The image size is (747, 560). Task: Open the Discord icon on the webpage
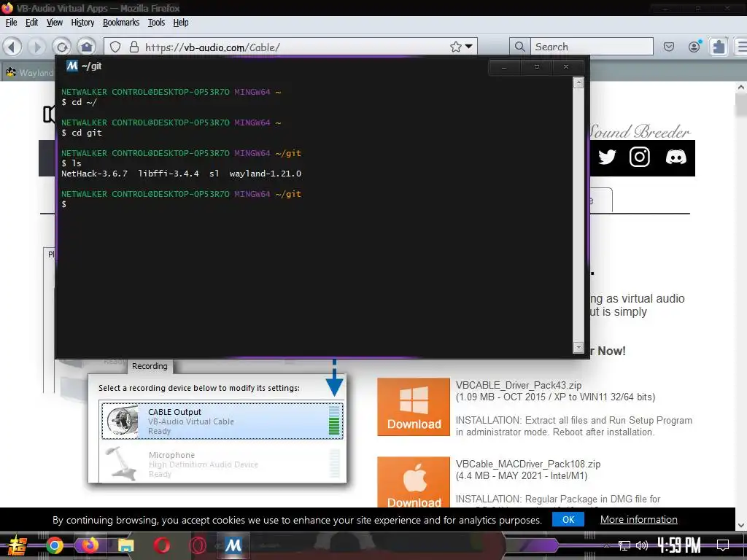[676, 157]
